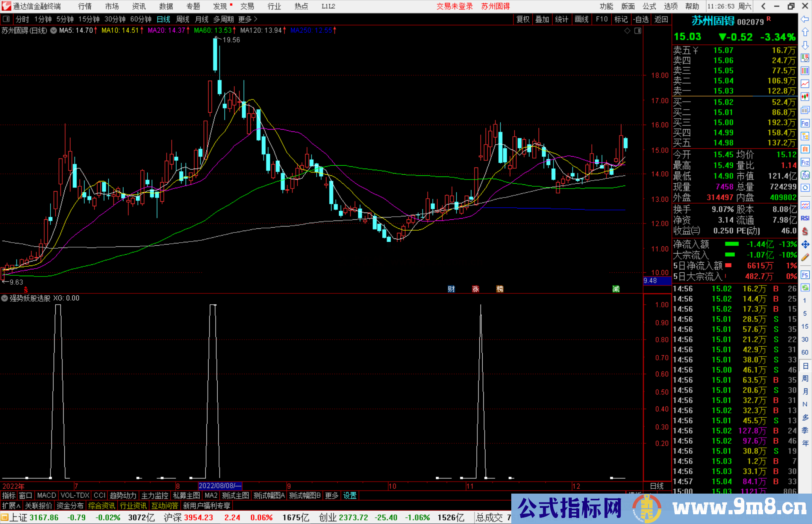Toggle the left panel switch at toolbar start
The width and height of the screenshot is (812, 524).
[6, 19]
